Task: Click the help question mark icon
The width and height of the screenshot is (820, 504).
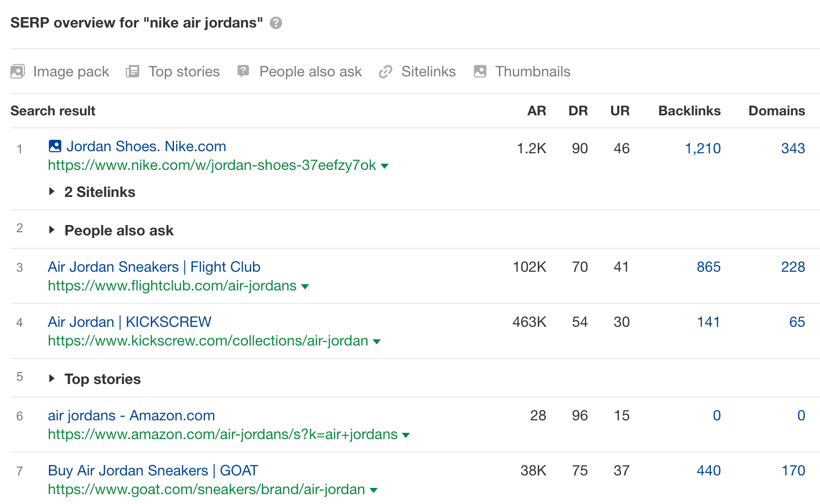Action: [276, 23]
